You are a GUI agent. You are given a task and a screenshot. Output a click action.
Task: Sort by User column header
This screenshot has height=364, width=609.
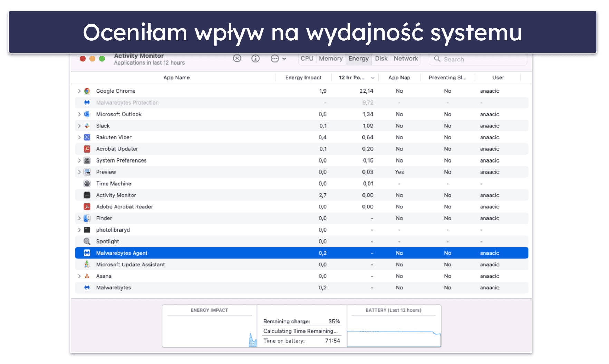(x=498, y=78)
